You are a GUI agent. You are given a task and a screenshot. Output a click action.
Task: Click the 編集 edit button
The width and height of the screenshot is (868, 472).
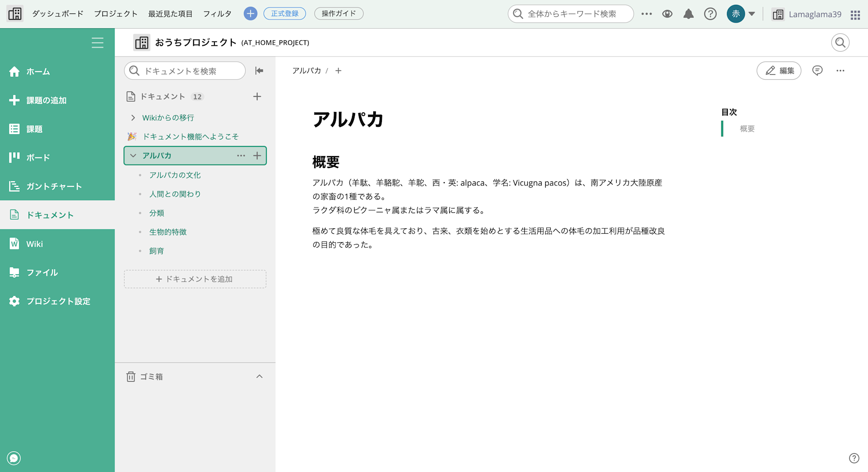[x=779, y=70]
